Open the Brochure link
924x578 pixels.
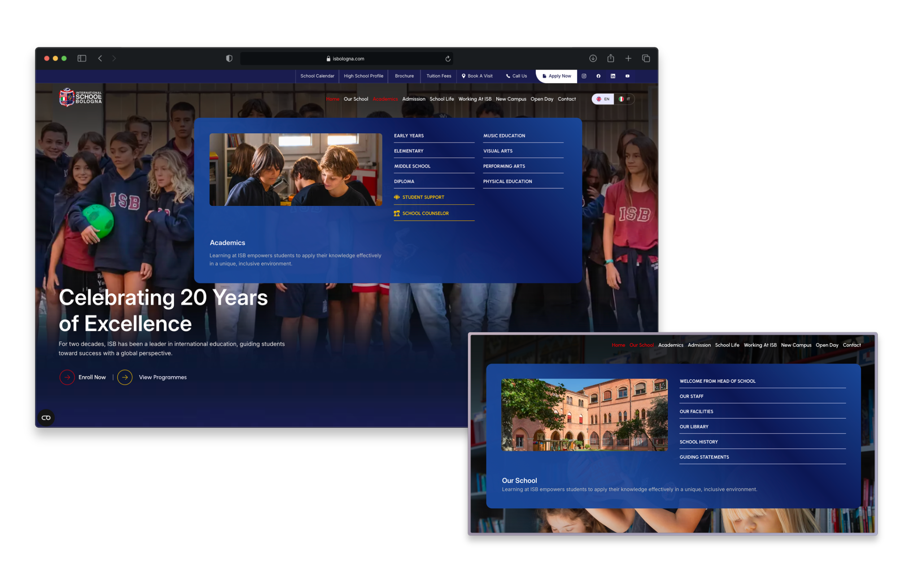tap(404, 76)
